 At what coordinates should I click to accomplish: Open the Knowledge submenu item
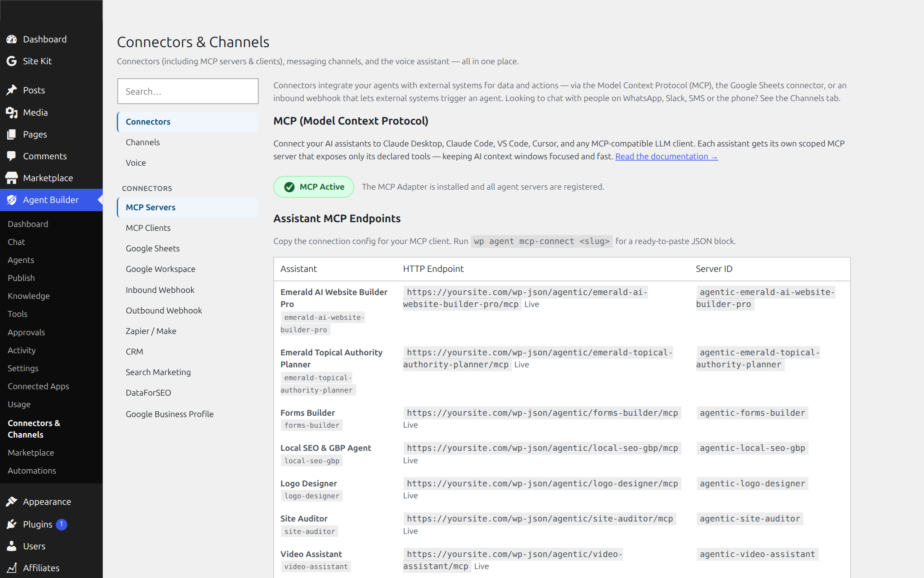29,296
